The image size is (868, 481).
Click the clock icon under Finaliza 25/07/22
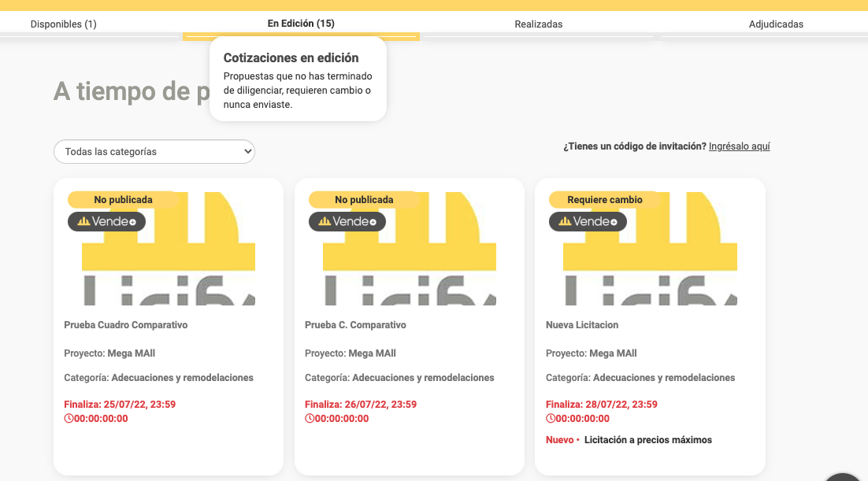pyautogui.click(x=69, y=419)
